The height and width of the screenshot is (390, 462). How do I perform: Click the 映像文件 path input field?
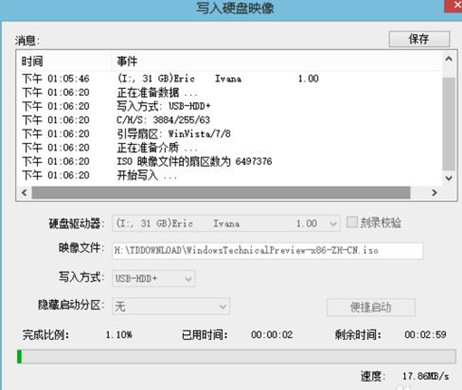pos(267,250)
